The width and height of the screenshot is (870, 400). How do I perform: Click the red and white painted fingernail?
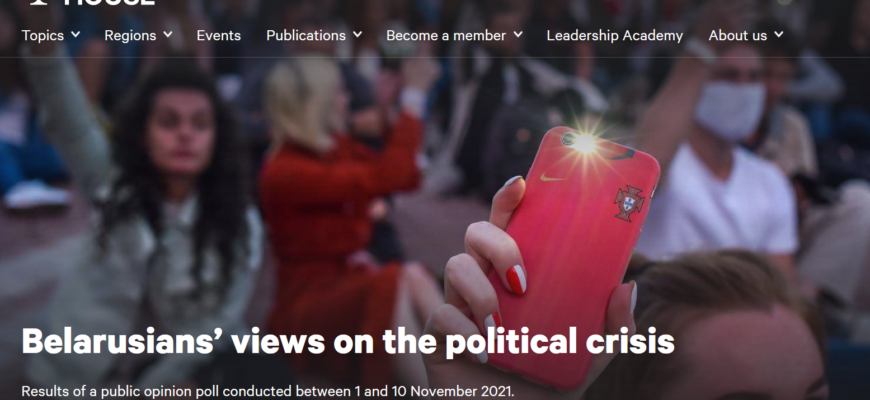click(516, 279)
